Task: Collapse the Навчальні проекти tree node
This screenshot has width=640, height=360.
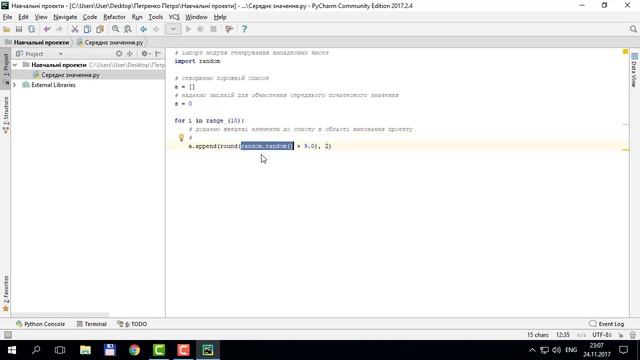Action: 15,65
